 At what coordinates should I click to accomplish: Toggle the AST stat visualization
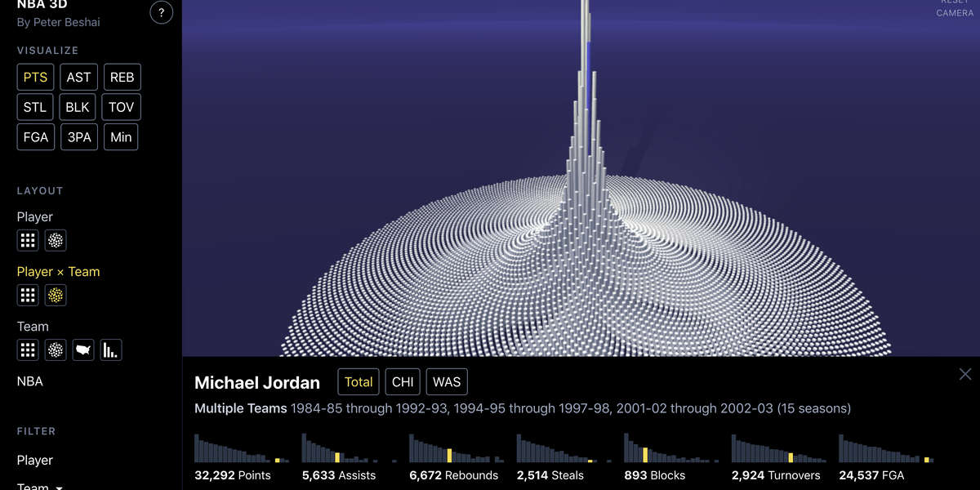pos(78,78)
